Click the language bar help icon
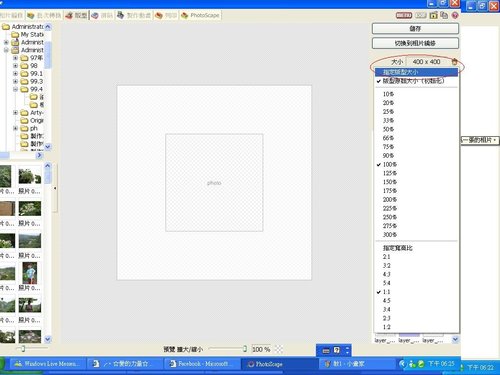Image resolution: width=500 pixels, height=375 pixels. [x=337, y=350]
